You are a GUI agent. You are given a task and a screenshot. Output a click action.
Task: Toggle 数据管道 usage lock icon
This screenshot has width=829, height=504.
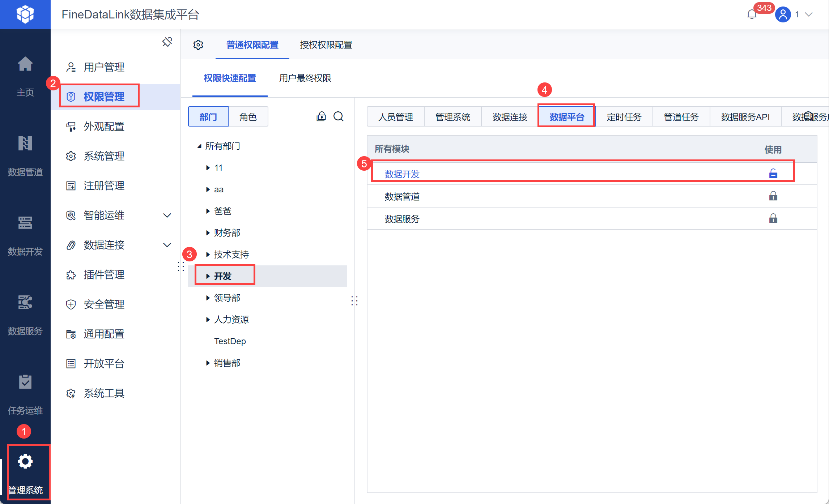coord(773,196)
